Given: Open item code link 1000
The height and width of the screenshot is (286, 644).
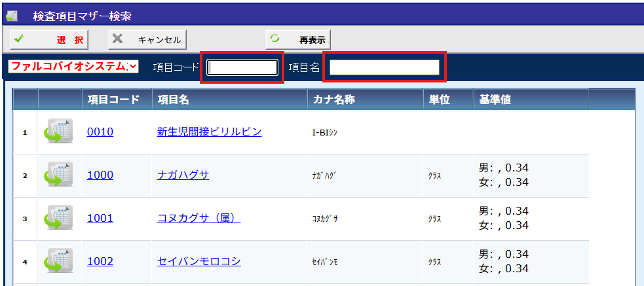Looking at the screenshot, I should pos(100,175).
